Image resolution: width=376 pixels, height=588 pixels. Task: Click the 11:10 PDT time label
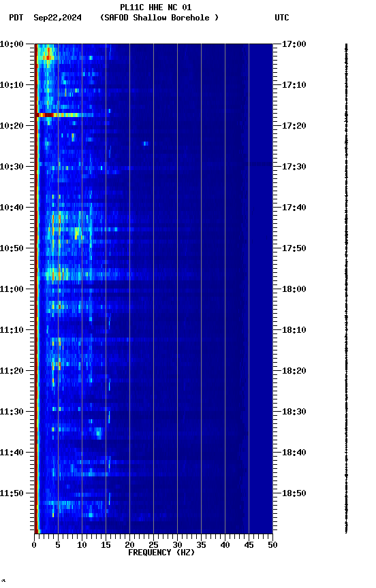(12, 330)
